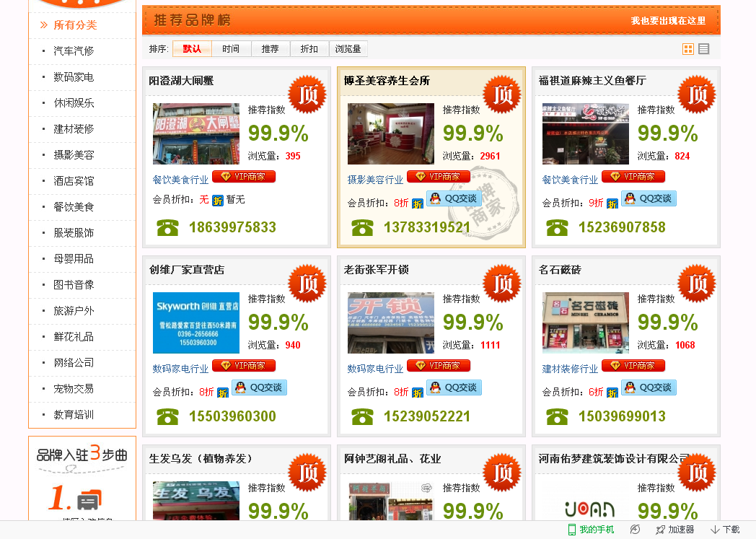Click phone icon beside 15239052221
This screenshot has width=756, height=539.
coord(363,416)
